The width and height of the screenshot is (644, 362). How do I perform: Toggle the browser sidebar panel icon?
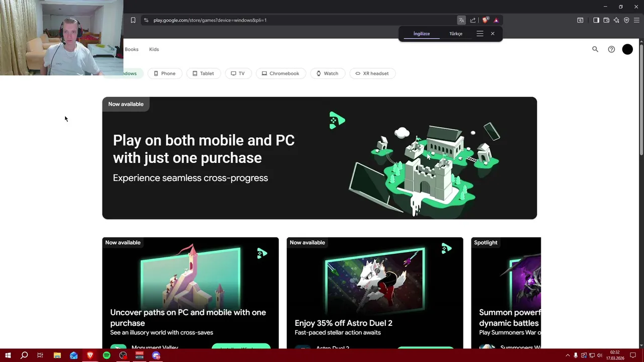[596, 20]
